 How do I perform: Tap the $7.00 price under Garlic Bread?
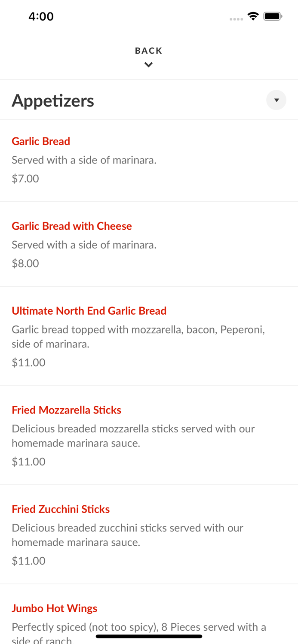click(x=25, y=179)
